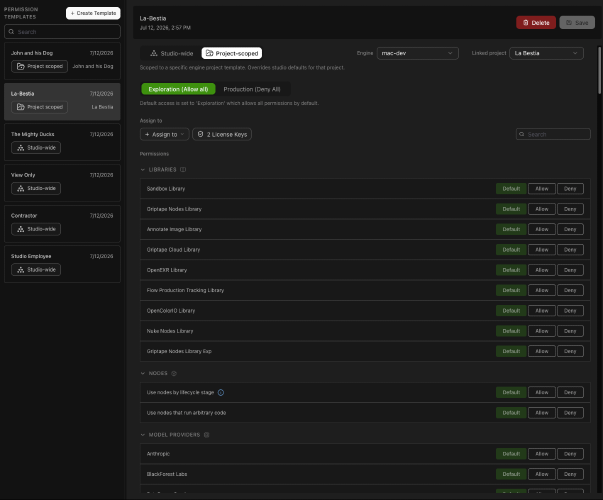Click the Studio-wide icon in the Studio Employee card

tap(21, 270)
